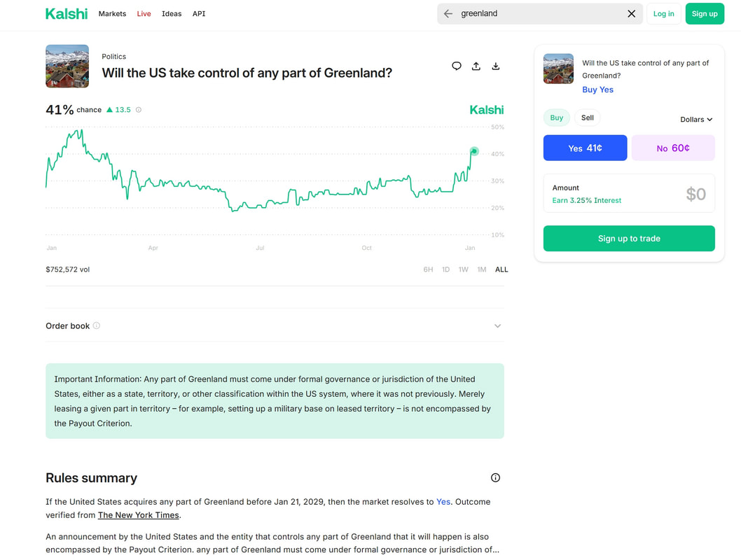Click the info icon next to 13.5 change

(139, 110)
